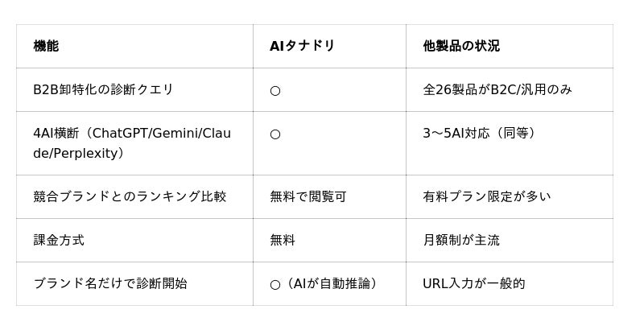Click the （AIが自動推論） text
Viewport: 644px width, 330px height.
tap(330, 283)
